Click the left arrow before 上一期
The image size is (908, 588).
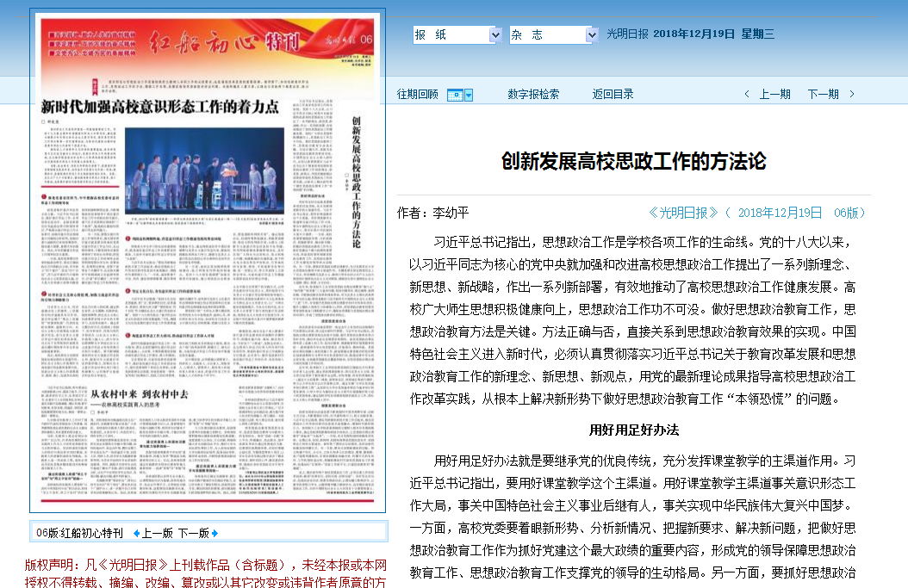pyautogui.click(x=747, y=95)
